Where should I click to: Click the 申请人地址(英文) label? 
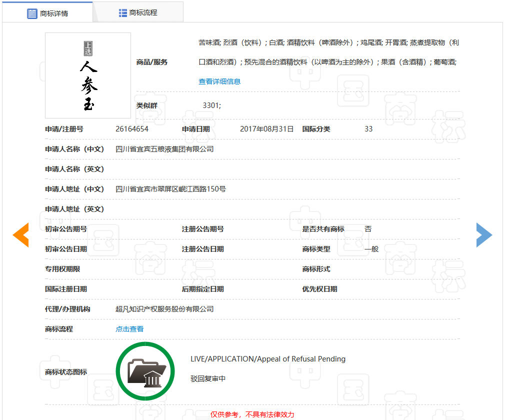[74, 209]
